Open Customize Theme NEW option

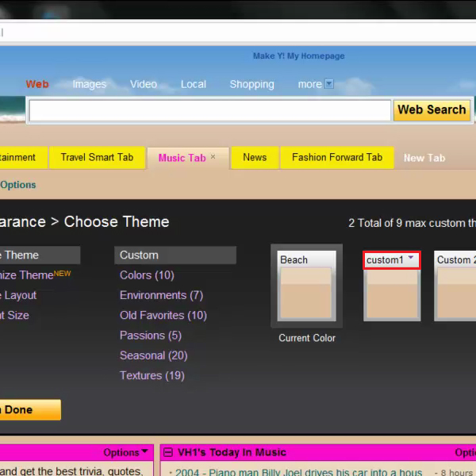click(35, 274)
